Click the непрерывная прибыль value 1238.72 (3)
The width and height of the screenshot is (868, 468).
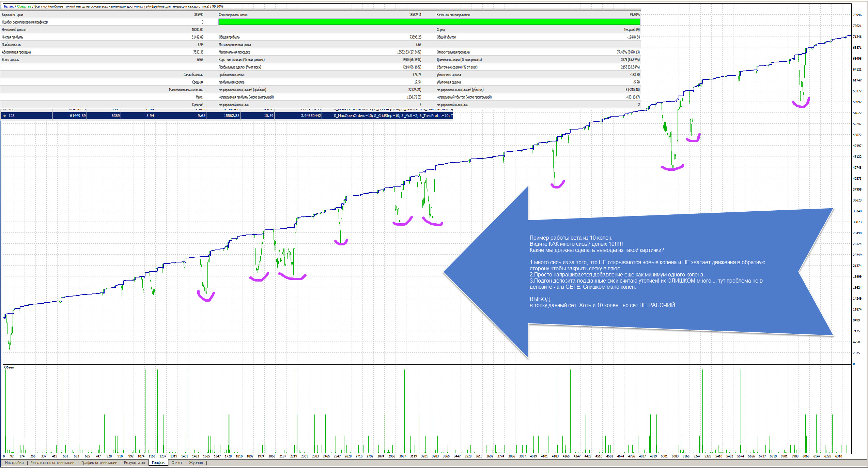pos(414,97)
